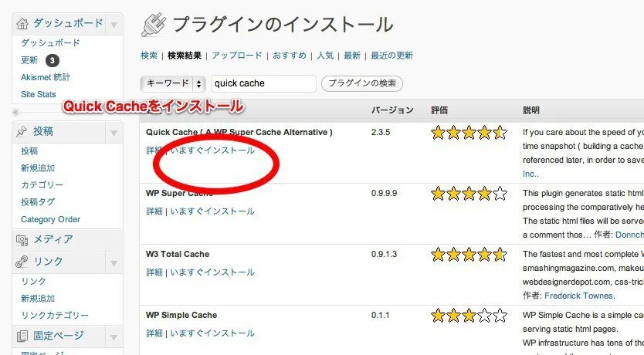Collapse the 投稿 menu section arrow

114,132
